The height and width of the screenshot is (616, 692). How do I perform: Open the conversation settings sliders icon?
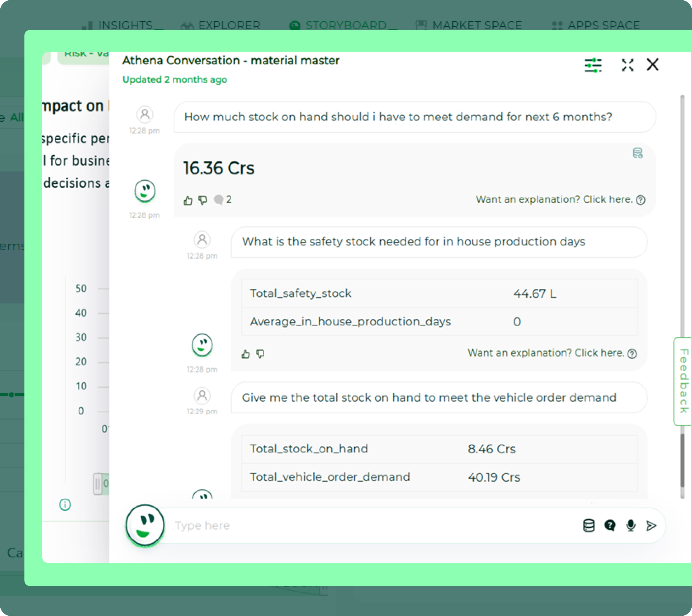pyautogui.click(x=593, y=65)
